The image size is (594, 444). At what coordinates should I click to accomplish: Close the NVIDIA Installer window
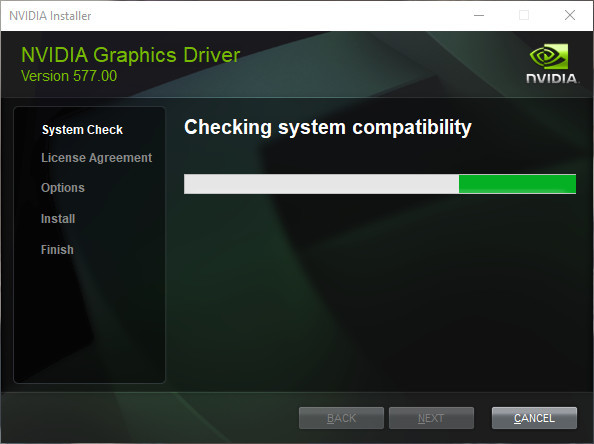pos(570,16)
